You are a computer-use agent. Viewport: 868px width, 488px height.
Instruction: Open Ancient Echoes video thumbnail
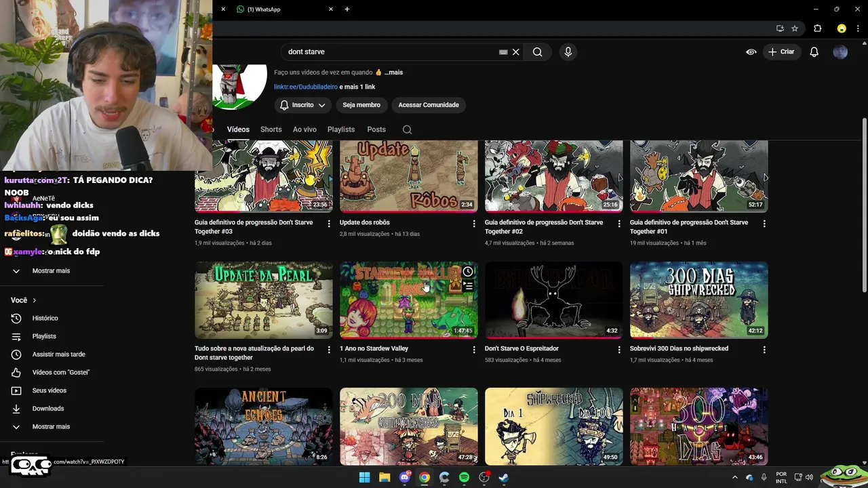point(264,426)
